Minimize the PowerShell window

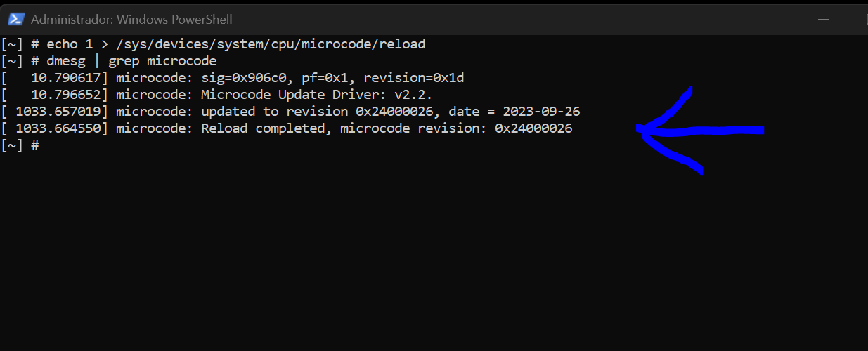tap(824, 19)
